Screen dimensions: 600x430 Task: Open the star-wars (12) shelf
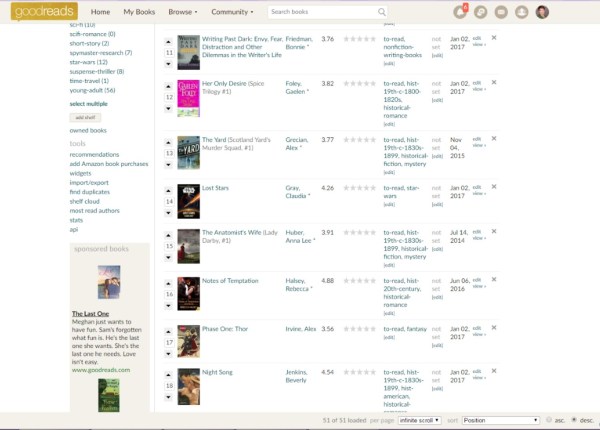click(x=88, y=62)
